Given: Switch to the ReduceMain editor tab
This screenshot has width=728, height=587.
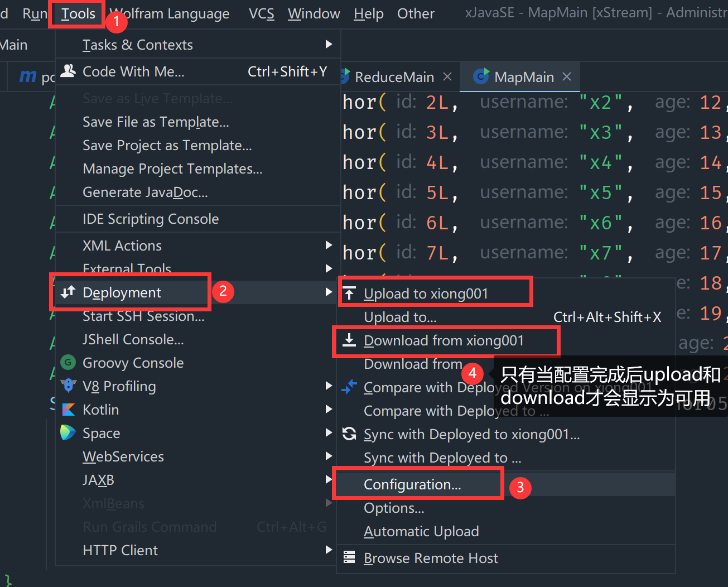Looking at the screenshot, I should [x=394, y=77].
